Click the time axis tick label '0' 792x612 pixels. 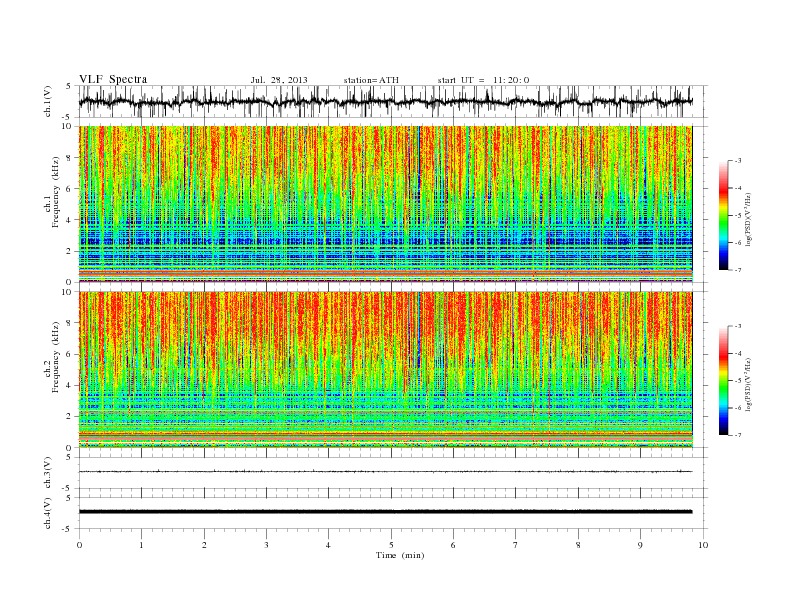coord(79,545)
